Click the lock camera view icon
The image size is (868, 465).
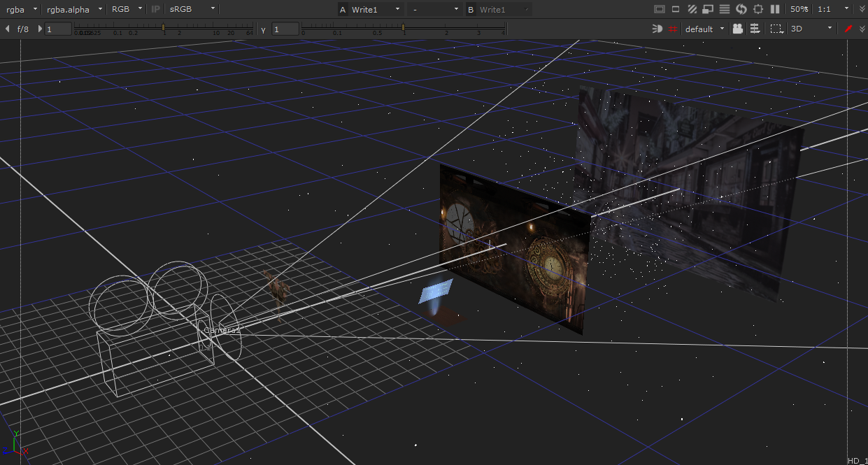(737, 29)
